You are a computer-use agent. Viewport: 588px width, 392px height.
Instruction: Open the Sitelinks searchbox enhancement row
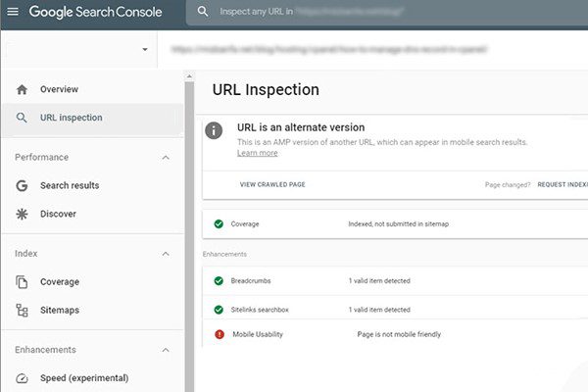tap(395, 310)
